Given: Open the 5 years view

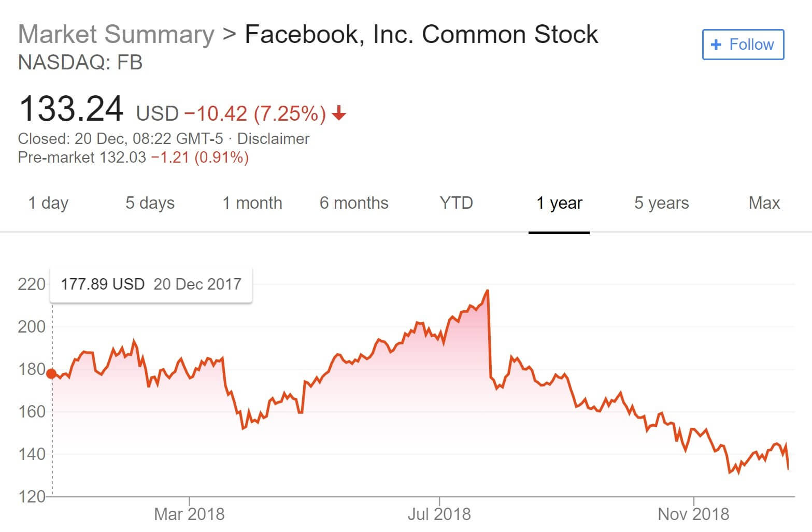Looking at the screenshot, I should [661, 203].
